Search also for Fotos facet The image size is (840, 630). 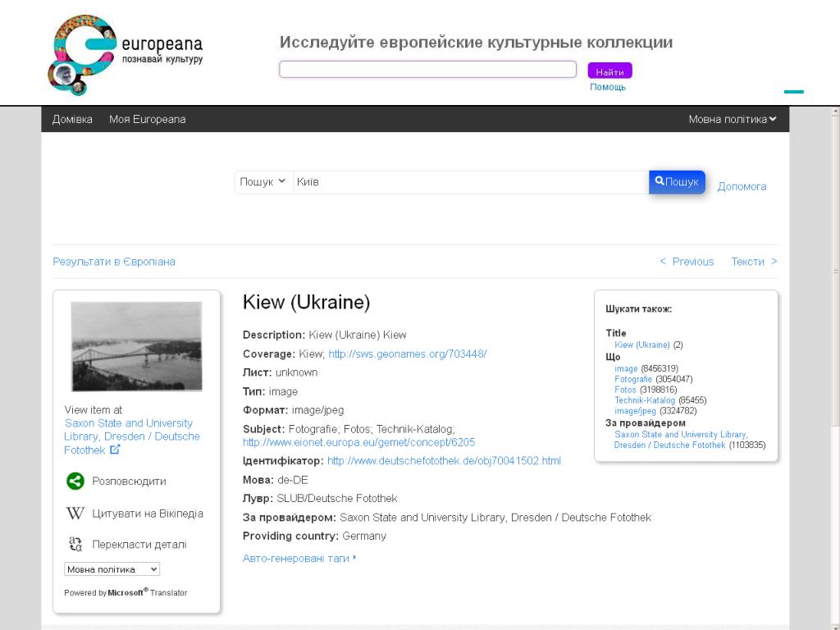pos(625,390)
